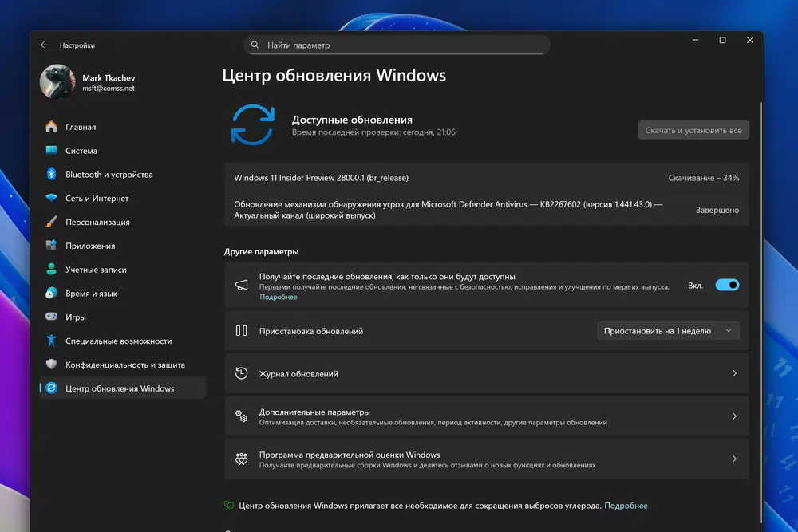Open the Подробнее link about carbon emissions
This screenshot has height=532, width=798.
click(626, 505)
